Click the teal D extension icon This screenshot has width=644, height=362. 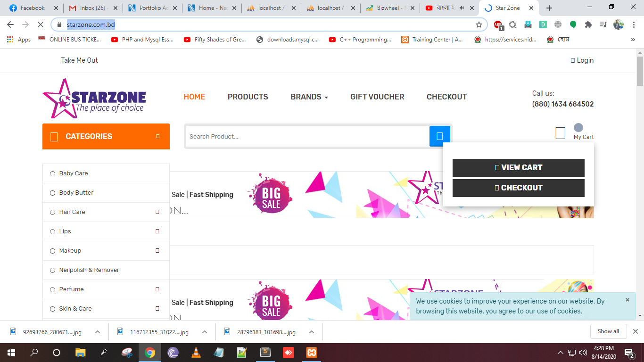(543, 25)
